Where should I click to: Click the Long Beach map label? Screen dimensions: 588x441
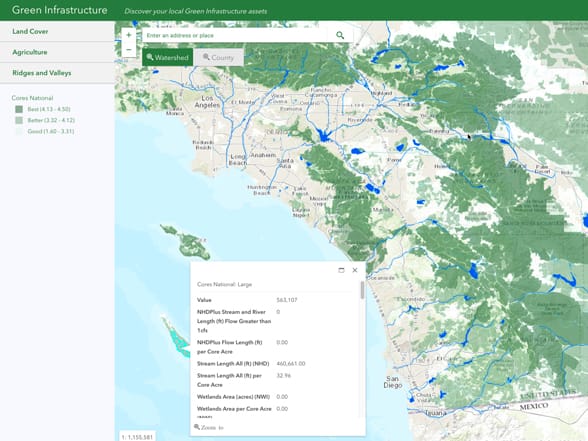pos(238,159)
